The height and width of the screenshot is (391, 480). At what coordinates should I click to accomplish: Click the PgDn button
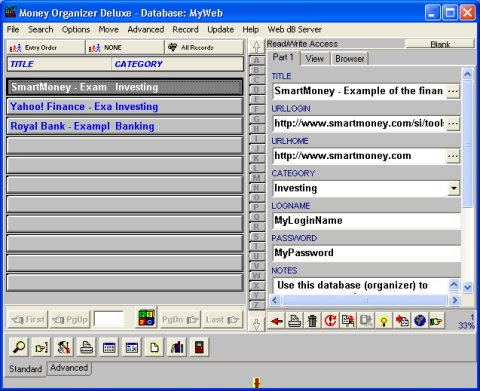(x=180, y=320)
